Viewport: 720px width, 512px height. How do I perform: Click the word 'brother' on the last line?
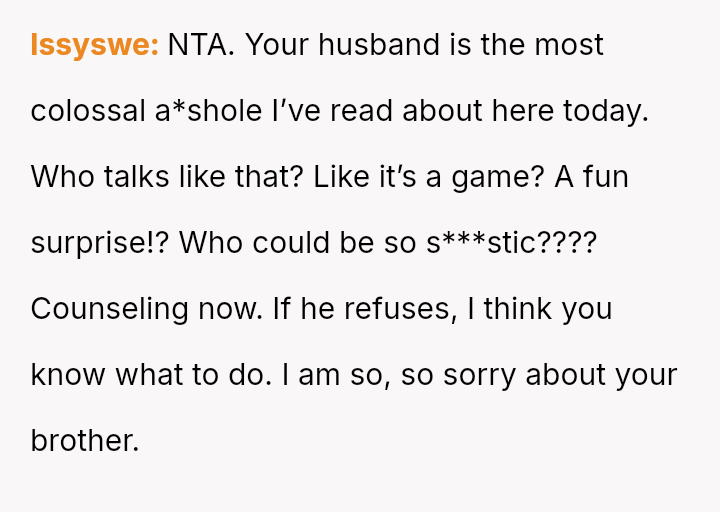pyautogui.click(x=84, y=441)
